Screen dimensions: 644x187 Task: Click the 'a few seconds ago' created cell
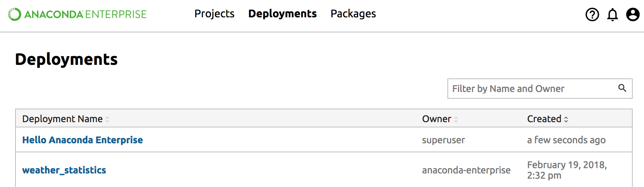566,140
